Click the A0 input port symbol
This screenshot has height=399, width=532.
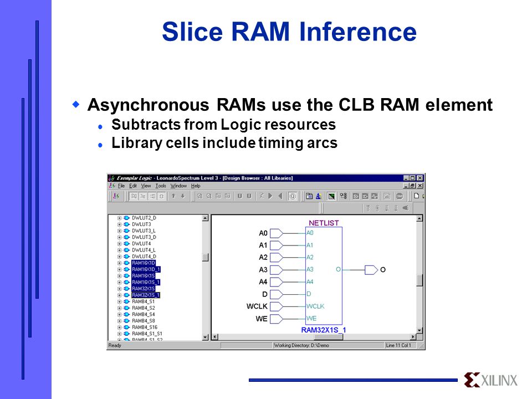point(276,233)
